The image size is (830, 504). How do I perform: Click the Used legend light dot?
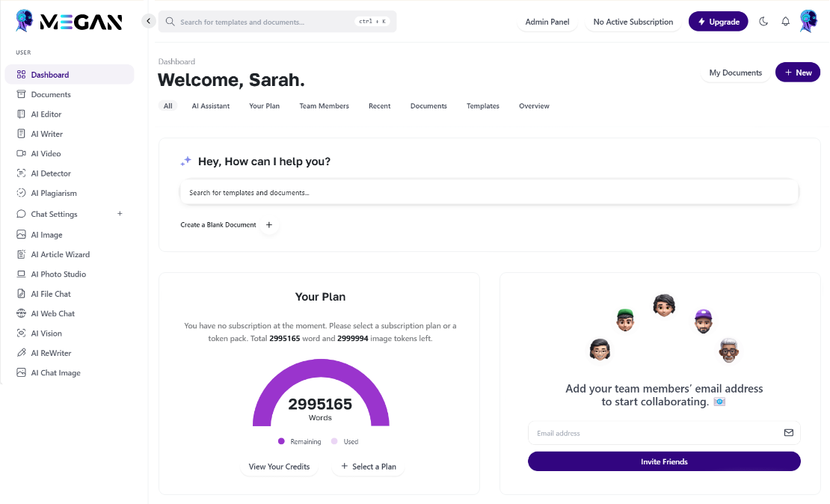(x=334, y=441)
